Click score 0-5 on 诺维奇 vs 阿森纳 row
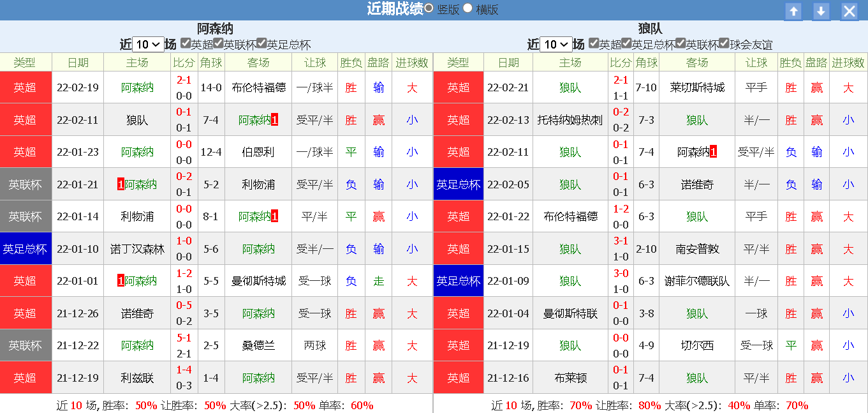868x413 pixels. click(184, 305)
